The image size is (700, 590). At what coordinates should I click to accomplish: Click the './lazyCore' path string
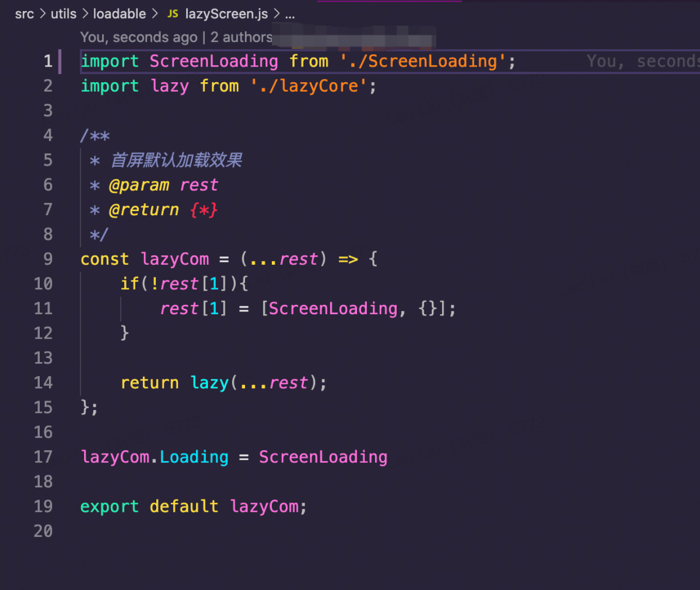pyautogui.click(x=309, y=86)
